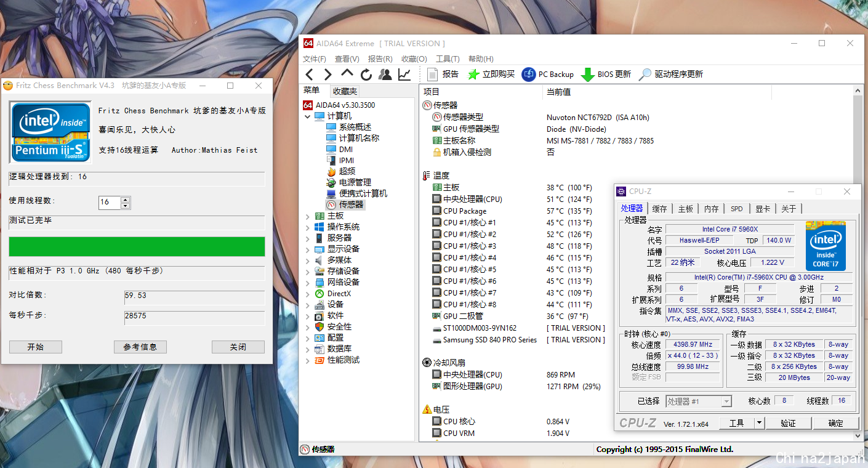Open AIDA64 user management icon
Screen dimensions: 868x468
(x=385, y=75)
